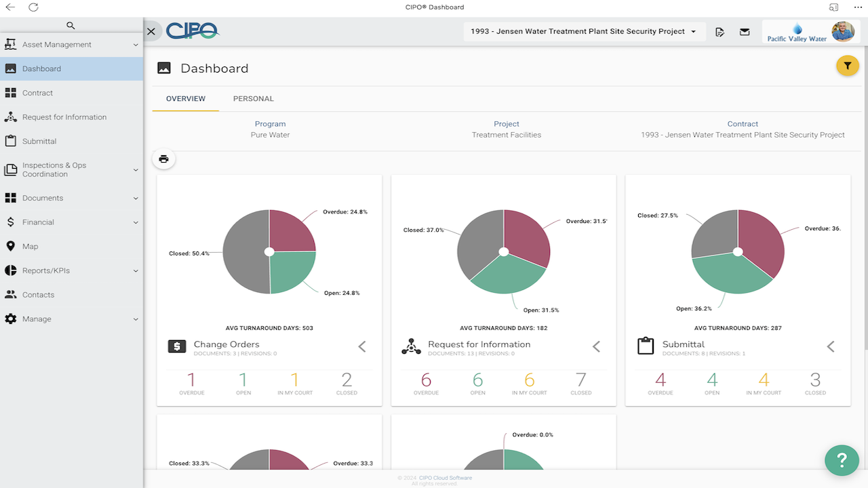Switch to the PERSONAL tab
Image resolution: width=868 pixels, height=488 pixels.
pyautogui.click(x=253, y=98)
